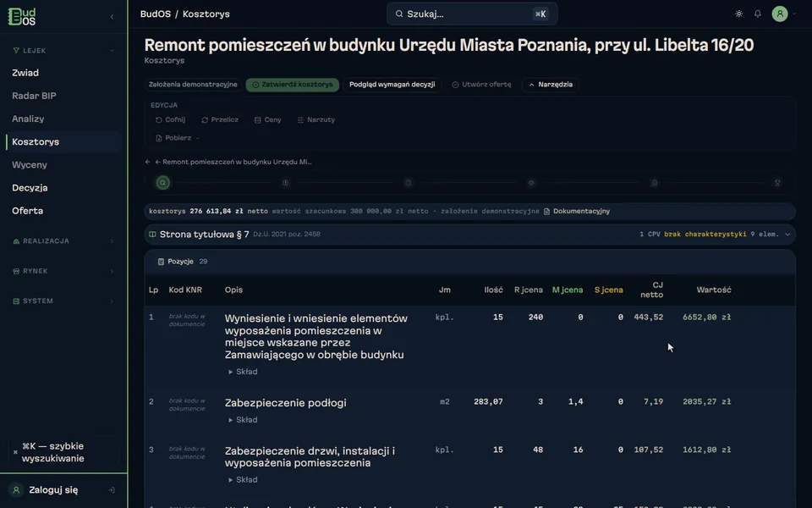Image resolution: width=812 pixels, height=508 pixels.
Task: Click the third step marker in progress bar
Action: point(408,183)
